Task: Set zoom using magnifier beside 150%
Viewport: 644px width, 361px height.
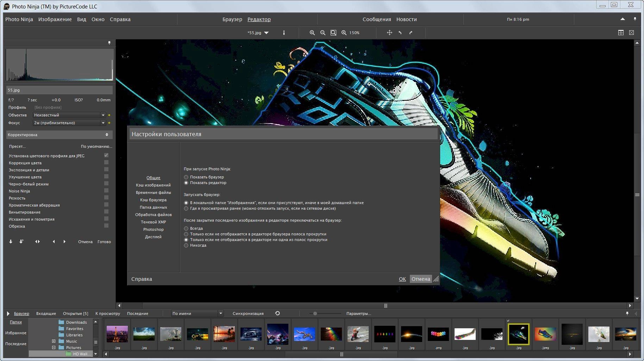Action: tap(344, 33)
